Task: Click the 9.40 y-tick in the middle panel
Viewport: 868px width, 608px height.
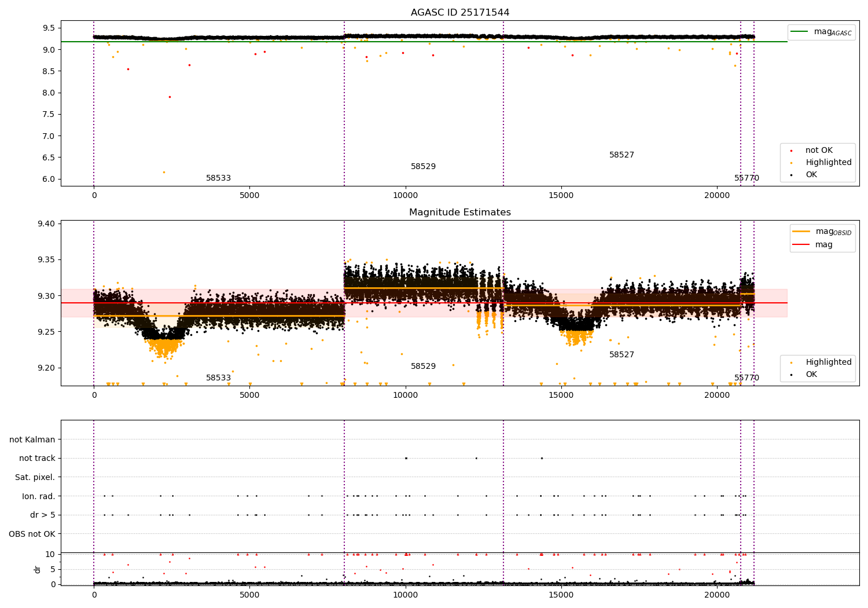Action: point(46,224)
